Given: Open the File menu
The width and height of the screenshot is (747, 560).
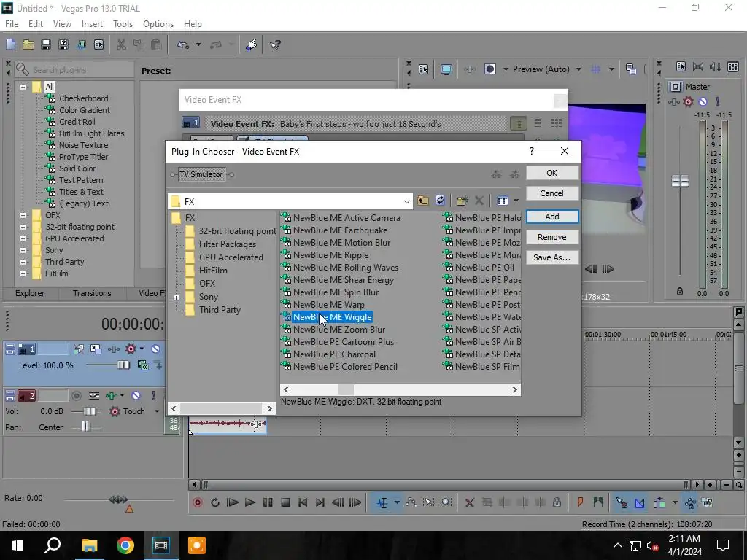Looking at the screenshot, I should point(12,24).
